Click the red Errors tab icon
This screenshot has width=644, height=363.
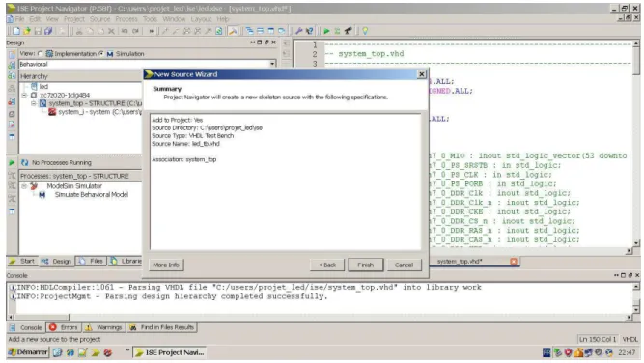tap(52, 327)
